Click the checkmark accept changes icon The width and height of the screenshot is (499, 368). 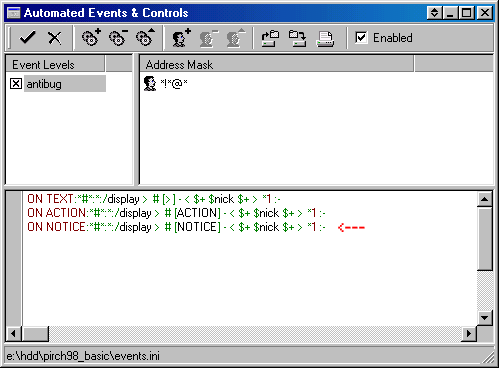tap(27, 38)
